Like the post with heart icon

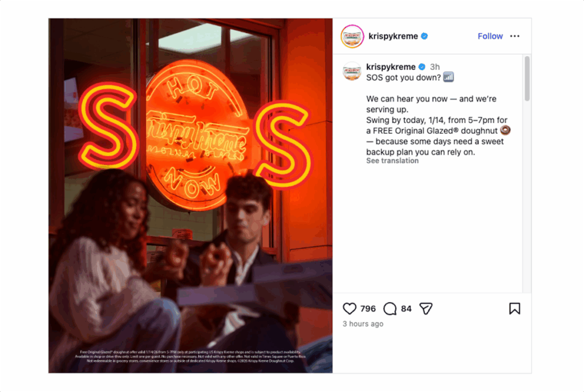click(x=350, y=309)
